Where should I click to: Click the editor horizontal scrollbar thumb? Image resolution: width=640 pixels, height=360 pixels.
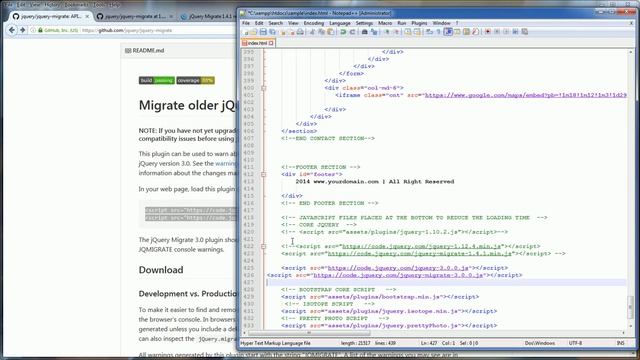(x=308, y=333)
